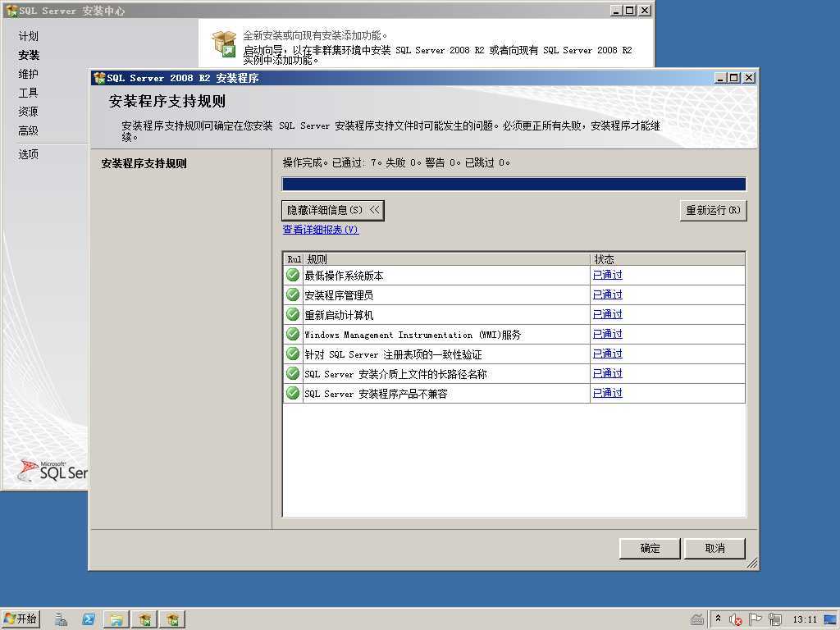The width and height of the screenshot is (840, 630).
Task: Click the new installation box icon in Installation Center
Action: click(x=224, y=43)
